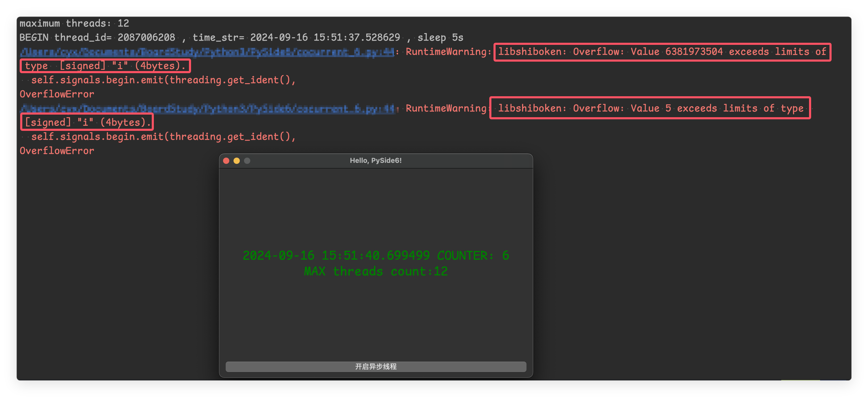Click the 开启异步线程 button
This screenshot has height=397, width=868.
coord(376,366)
